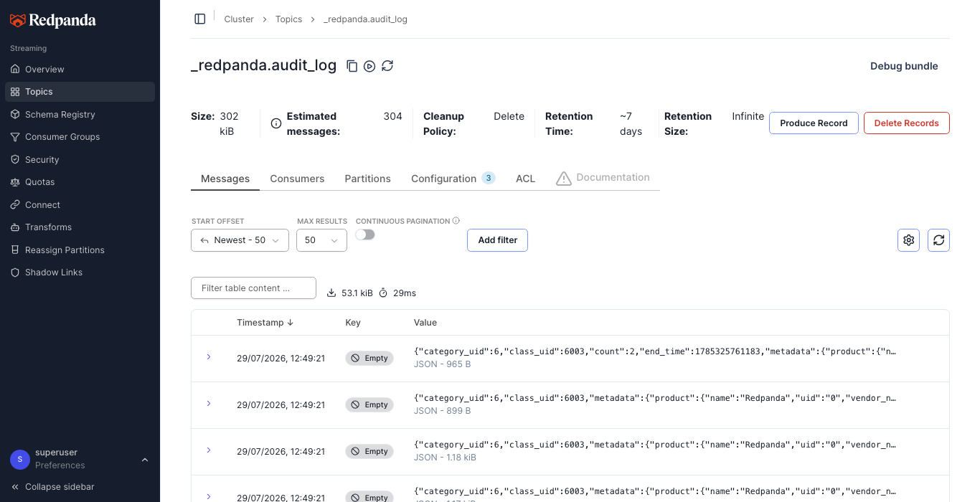Open Configuration tab

[x=453, y=179]
